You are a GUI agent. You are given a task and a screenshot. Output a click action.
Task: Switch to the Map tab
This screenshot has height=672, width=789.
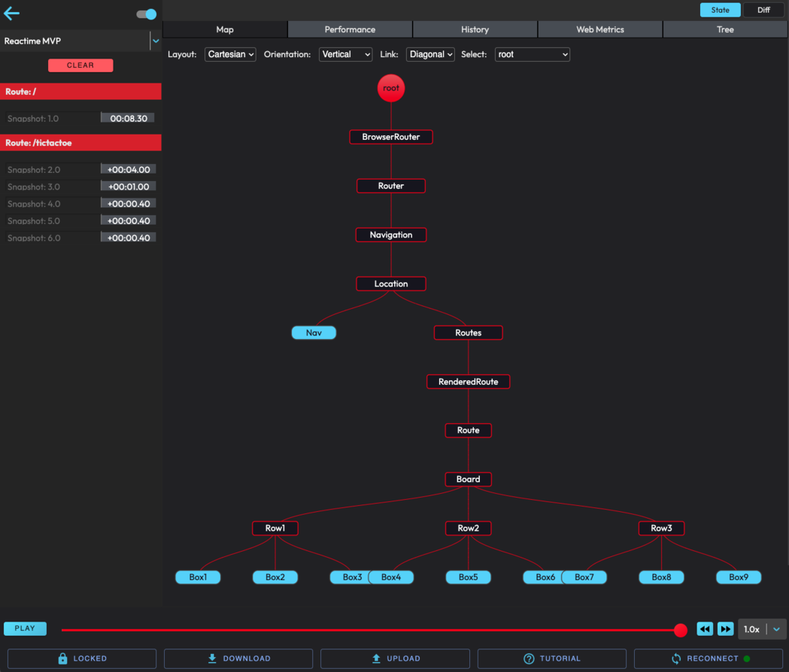[225, 29]
